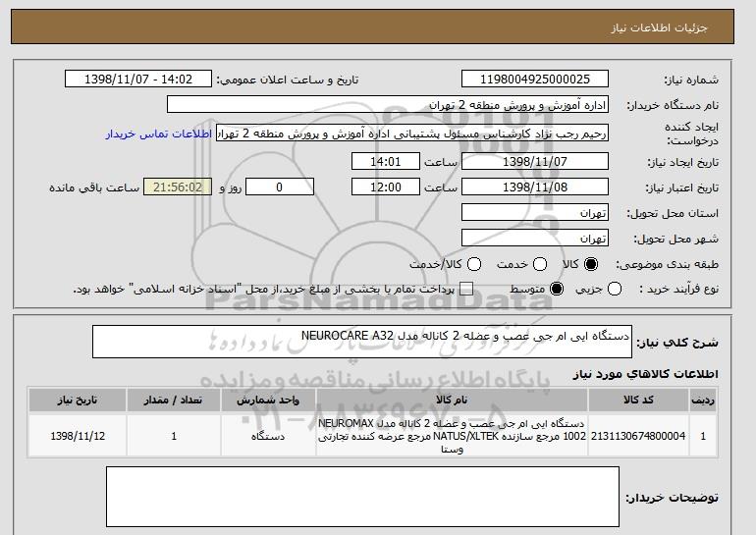
Task: Click the validity date field 1398/11/08
Action: [x=535, y=187]
